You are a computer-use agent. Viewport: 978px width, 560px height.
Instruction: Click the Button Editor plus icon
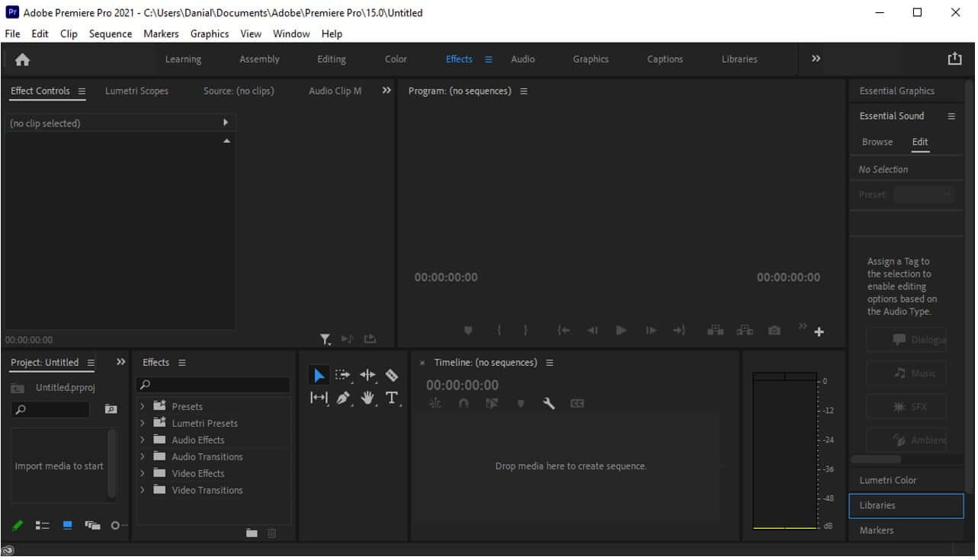coord(819,332)
